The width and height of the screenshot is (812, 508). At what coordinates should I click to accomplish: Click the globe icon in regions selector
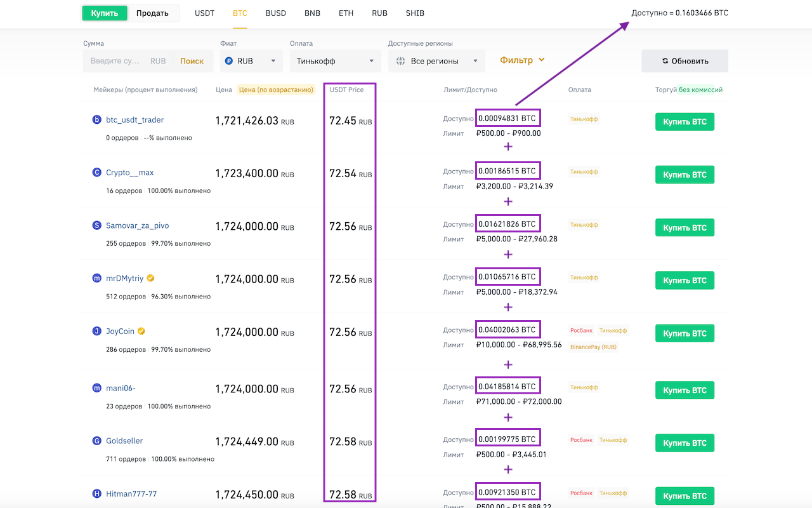[400, 61]
